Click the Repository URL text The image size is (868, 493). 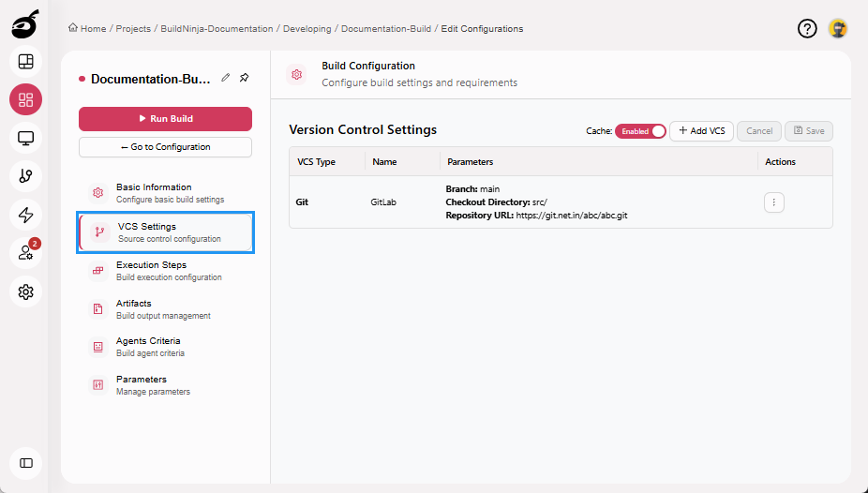click(536, 216)
